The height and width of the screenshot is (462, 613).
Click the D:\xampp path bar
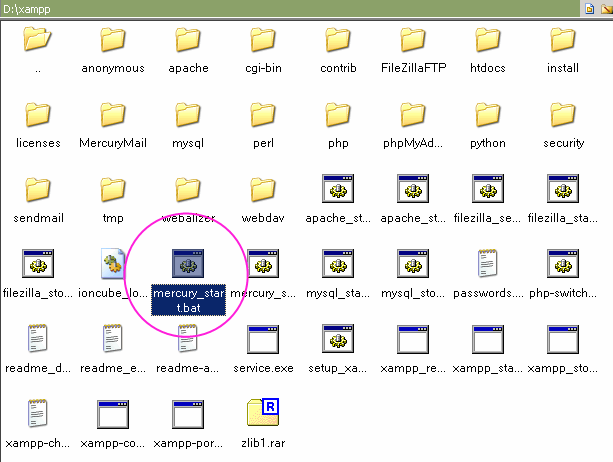[290, 9]
